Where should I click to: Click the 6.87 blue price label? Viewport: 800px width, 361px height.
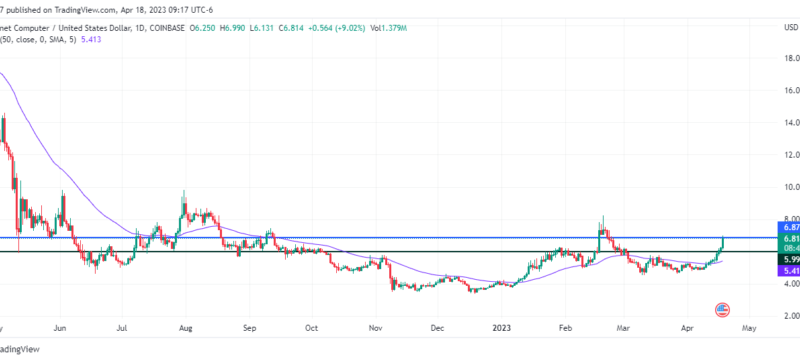(x=788, y=227)
